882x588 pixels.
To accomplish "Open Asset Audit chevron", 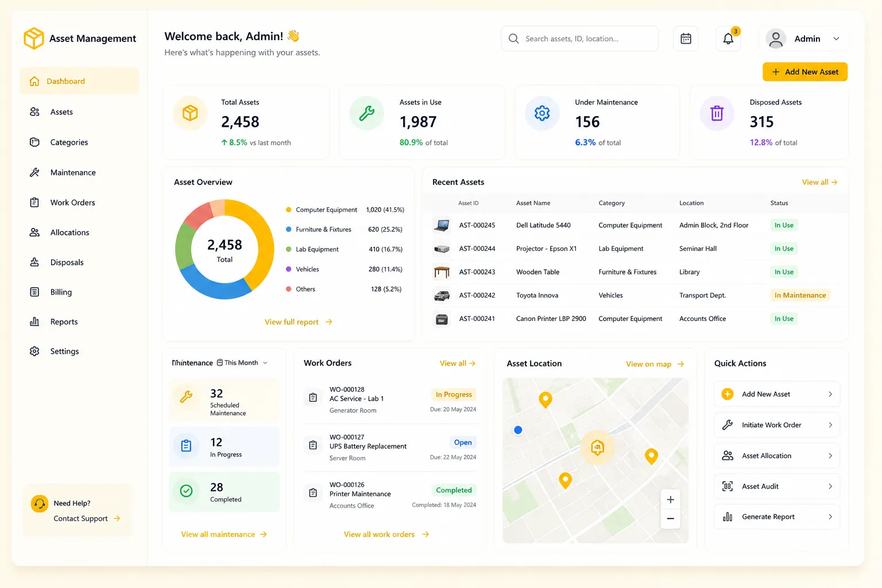I will pyautogui.click(x=830, y=486).
